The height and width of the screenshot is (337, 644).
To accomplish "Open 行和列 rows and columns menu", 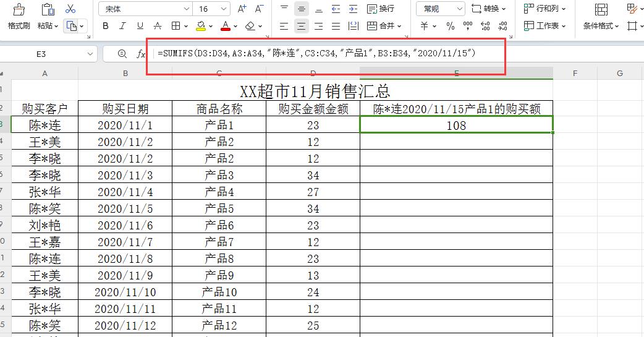I will [544, 9].
